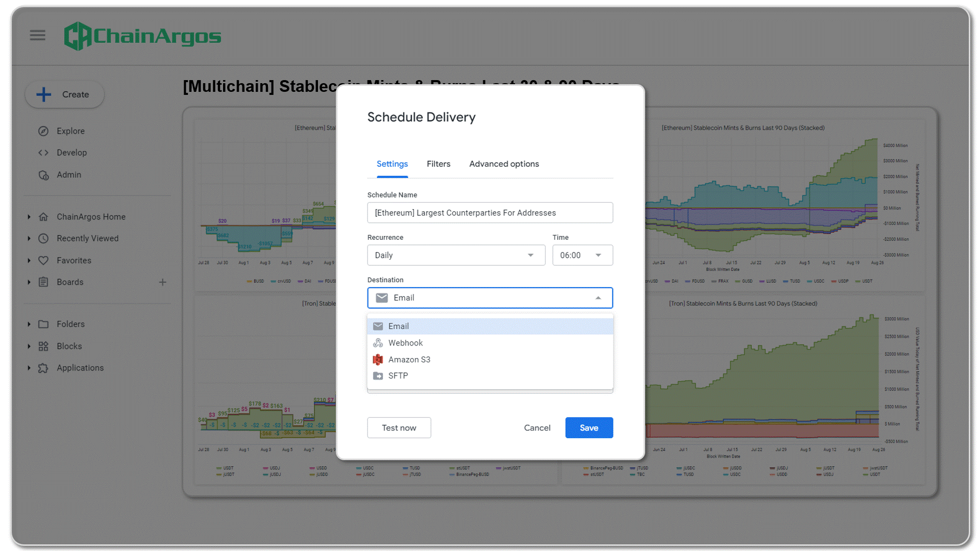
Task: Open the Time 06:00 dropdown
Action: point(582,255)
